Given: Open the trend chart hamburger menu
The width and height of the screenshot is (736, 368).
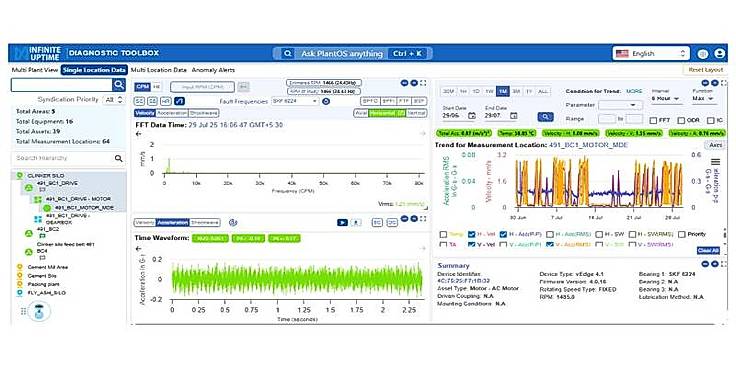Looking at the screenshot, I should point(716,162).
